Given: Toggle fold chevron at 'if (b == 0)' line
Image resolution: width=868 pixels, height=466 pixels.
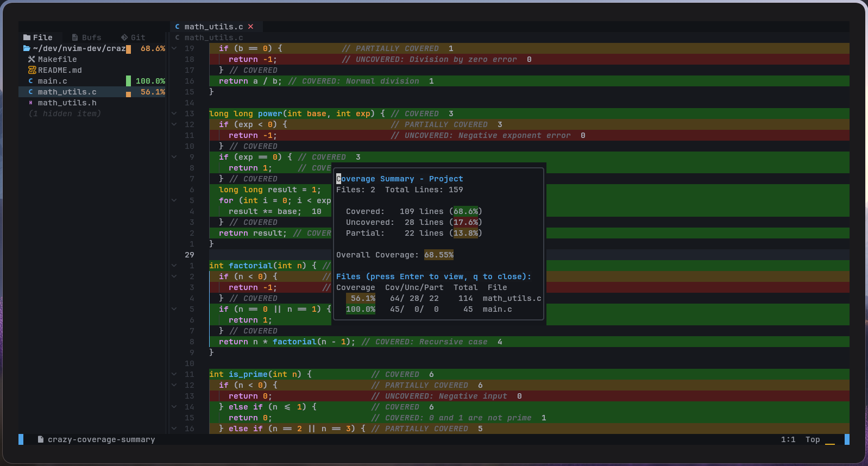Looking at the screenshot, I should click(x=174, y=48).
